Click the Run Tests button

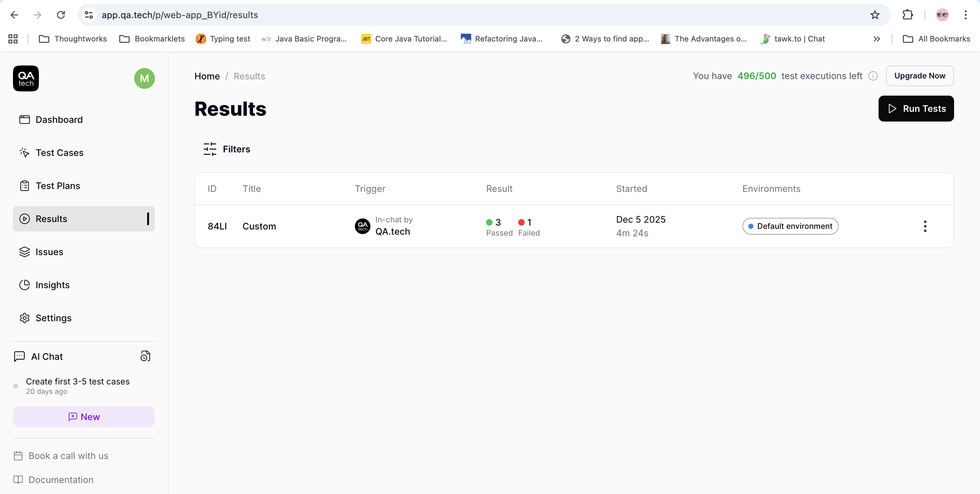click(916, 109)
